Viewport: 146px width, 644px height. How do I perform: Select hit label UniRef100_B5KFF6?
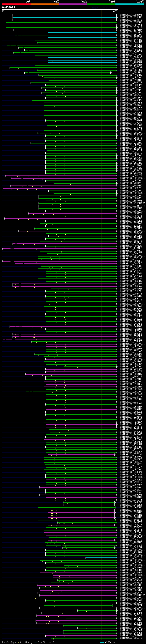(x=131, y=103)
